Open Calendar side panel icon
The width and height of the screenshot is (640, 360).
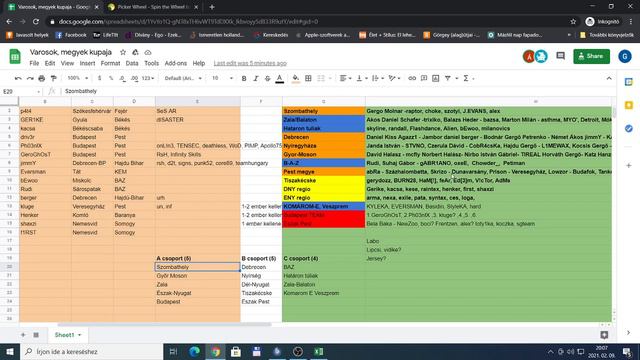[x=629, y=82]
